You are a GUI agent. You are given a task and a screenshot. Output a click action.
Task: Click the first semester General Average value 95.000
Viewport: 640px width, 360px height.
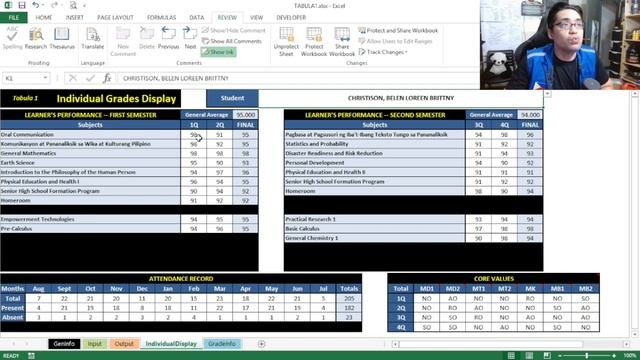click(245, 115)
